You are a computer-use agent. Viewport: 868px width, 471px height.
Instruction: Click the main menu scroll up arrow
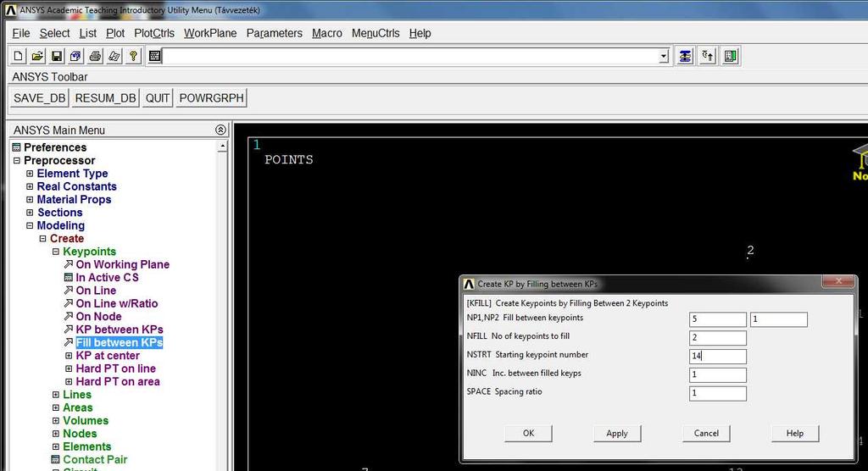[x=223, y=147]
